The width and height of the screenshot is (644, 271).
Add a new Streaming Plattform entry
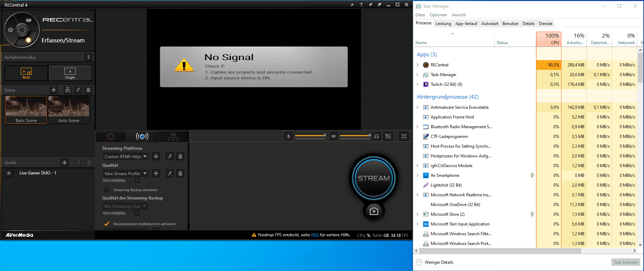(156, 156)
